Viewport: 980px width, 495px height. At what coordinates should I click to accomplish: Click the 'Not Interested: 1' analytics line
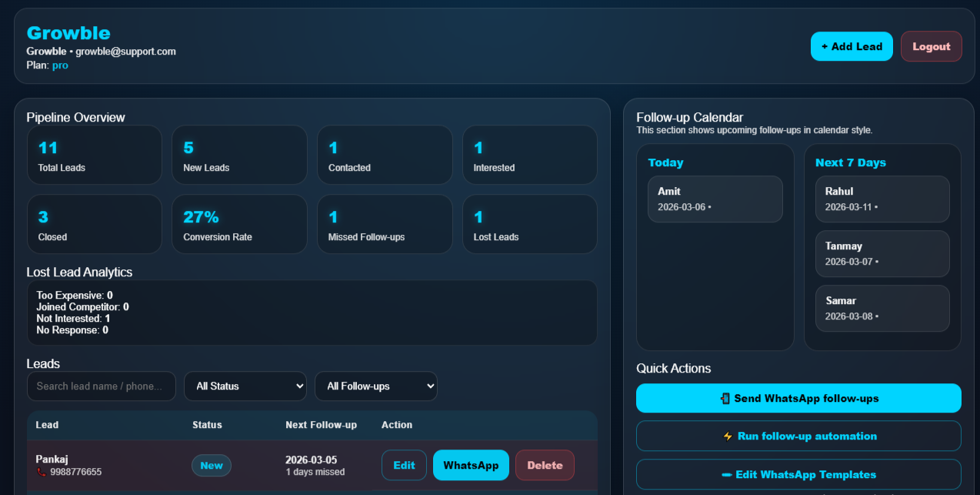(73, 318)
